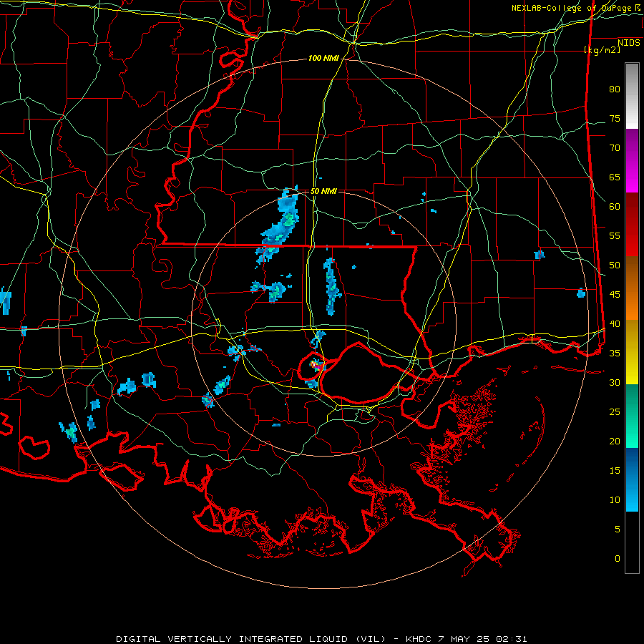Click the 45 value on the color scale
Screen dimensions: 644x644
click(x=615, y=295)
